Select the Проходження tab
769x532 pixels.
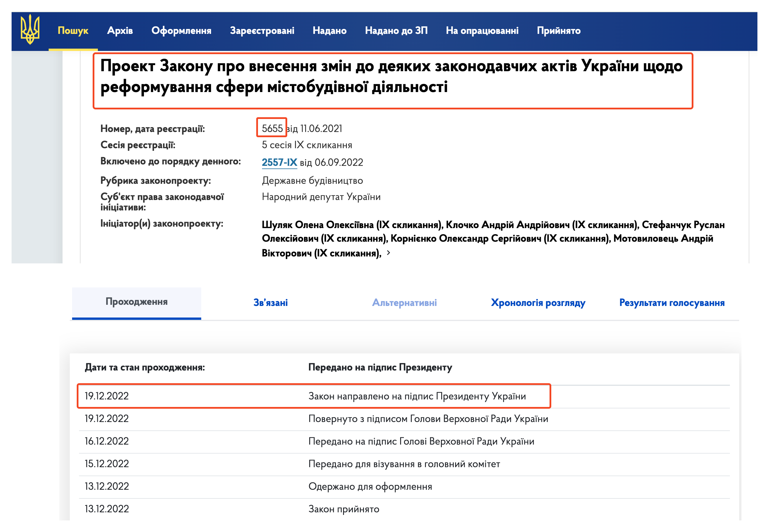click(x=137, y=303)
